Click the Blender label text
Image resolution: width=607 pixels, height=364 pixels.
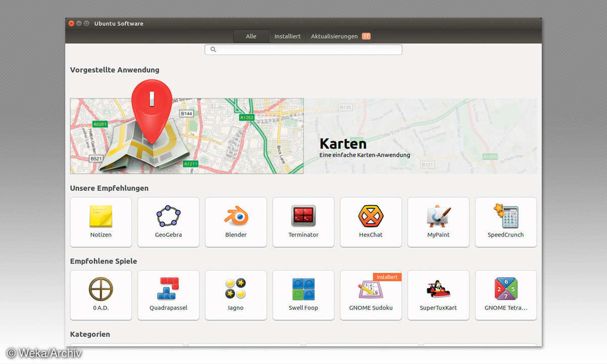(x=236, y=235)
